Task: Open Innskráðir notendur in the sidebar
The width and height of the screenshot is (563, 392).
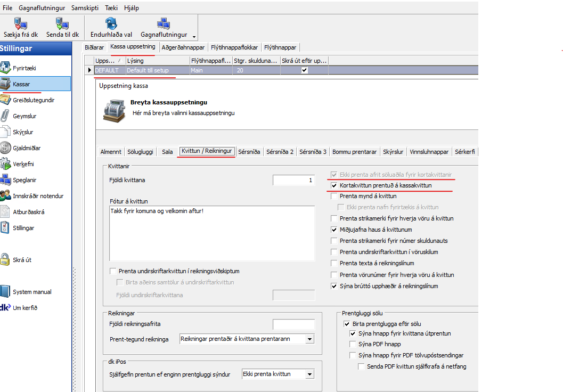Action: click(6, 196)
